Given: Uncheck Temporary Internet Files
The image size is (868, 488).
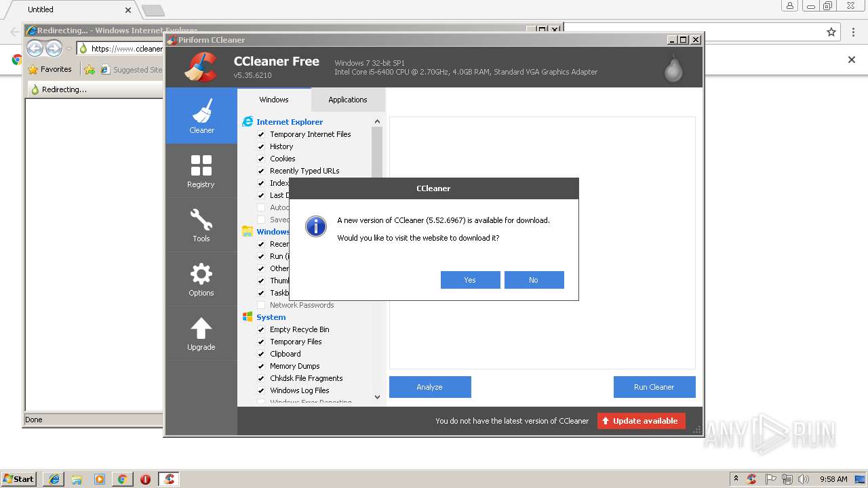Looking at the screenshot, I should [261, 134].
